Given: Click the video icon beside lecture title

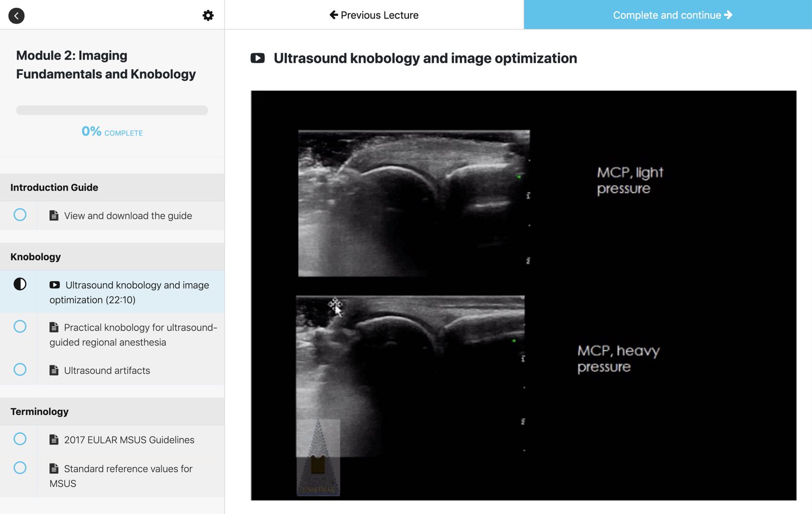Looking at the screenshot, I should 257,58.
